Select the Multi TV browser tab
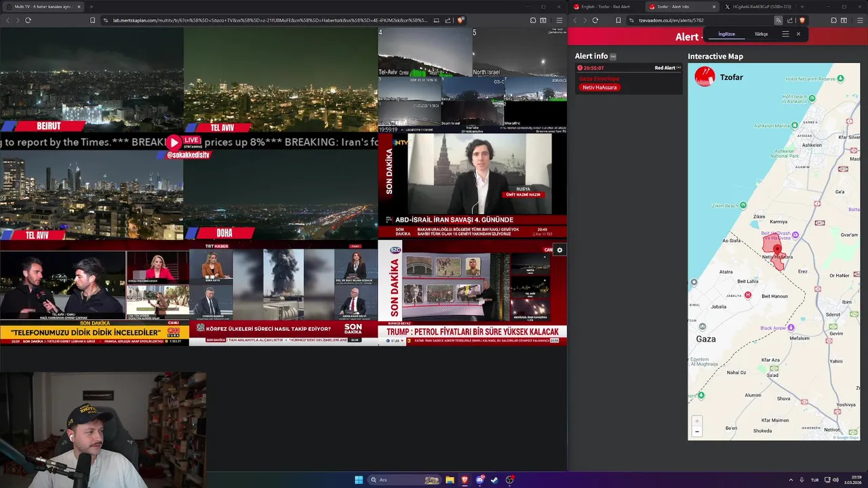The height and width of the screenshot is (488, 868). click(42, 7)
